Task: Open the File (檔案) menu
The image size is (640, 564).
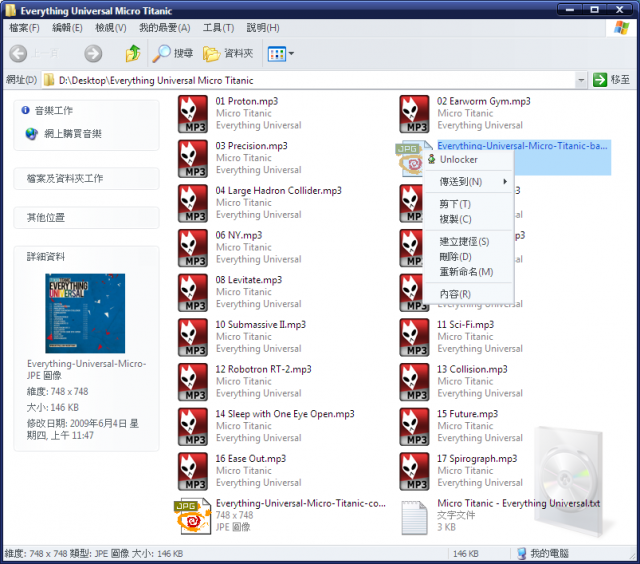Action: (x=24, y=28)
